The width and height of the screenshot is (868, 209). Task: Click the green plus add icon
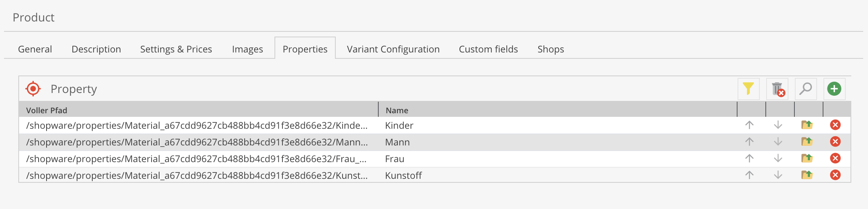coord(834,89)
